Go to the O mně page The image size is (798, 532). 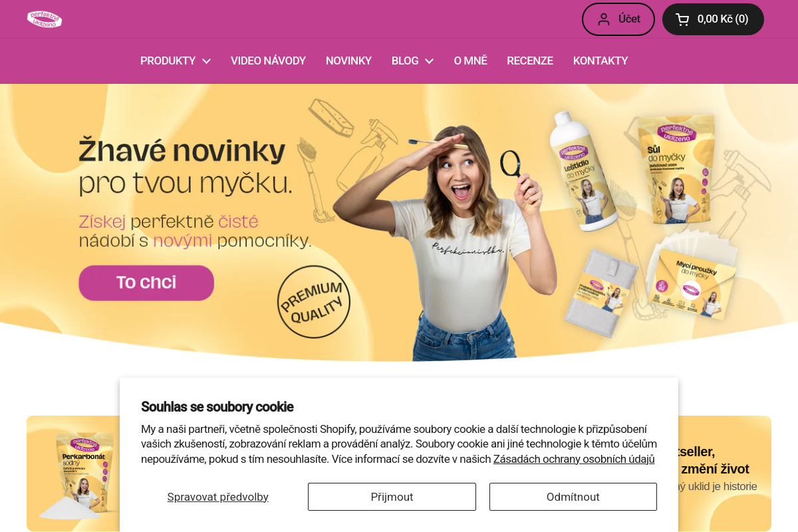(x=470, y=61)
